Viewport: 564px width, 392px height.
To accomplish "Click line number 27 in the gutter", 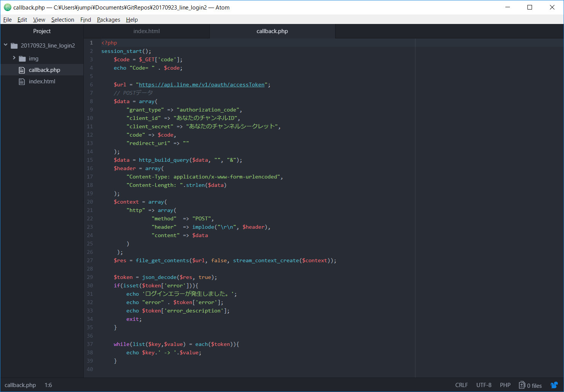I will click(x=90, y=260).
